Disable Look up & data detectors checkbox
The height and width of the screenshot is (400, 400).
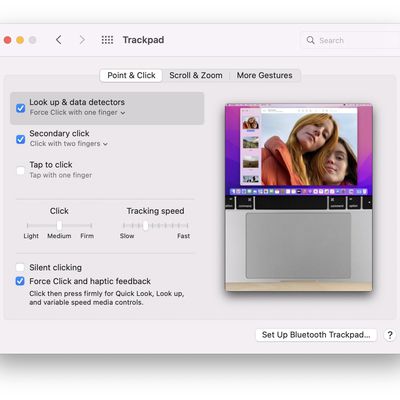(21, 108)
